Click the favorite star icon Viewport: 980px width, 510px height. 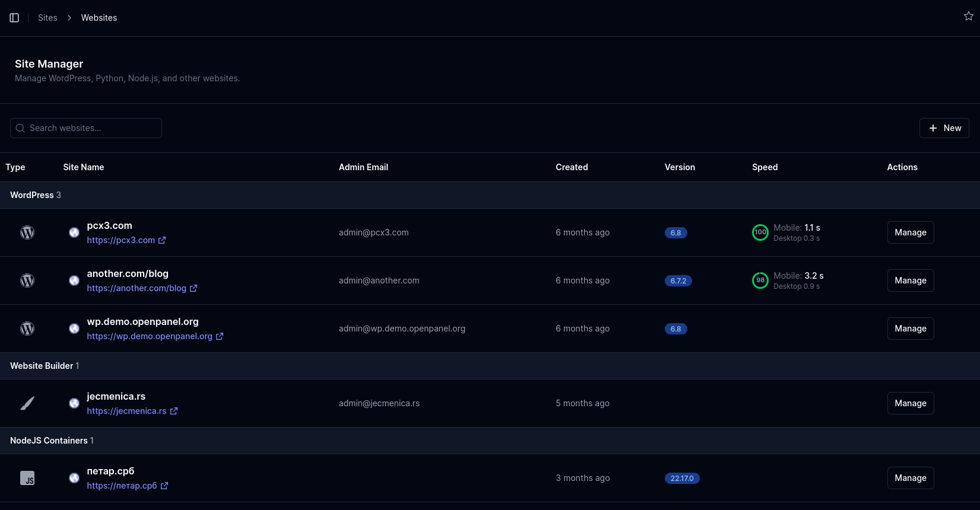(968, 16)
